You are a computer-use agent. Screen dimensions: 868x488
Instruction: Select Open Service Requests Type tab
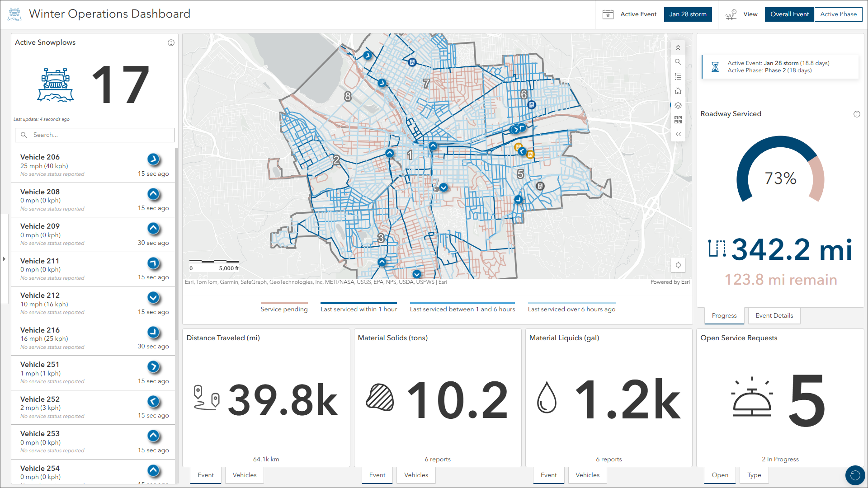pyautogui.click(x=754, y=475)
